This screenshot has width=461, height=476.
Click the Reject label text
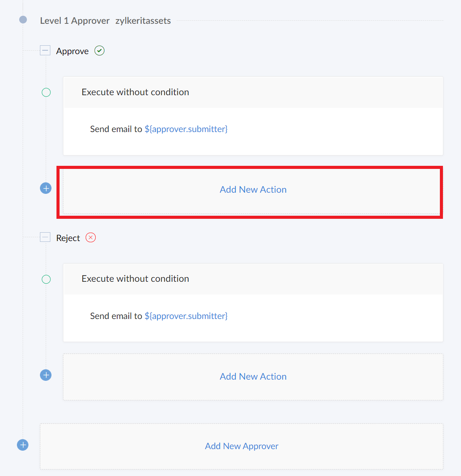point(68,238)
